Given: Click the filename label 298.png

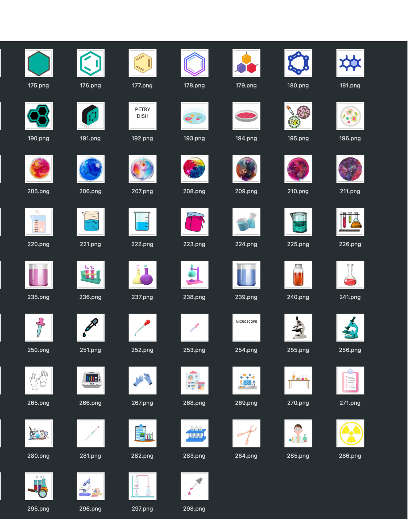Looking at the screenshot, I should pos(194,509).
